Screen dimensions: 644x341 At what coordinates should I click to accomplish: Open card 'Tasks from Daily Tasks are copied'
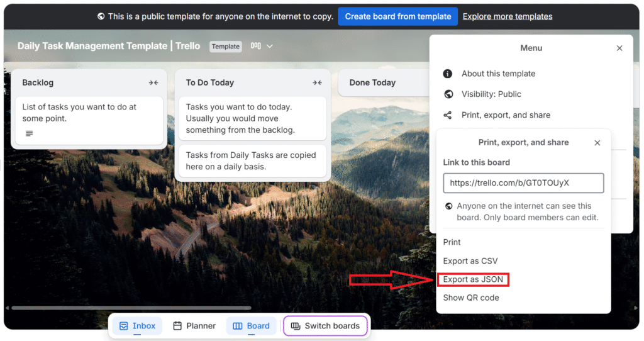[252, 160]
